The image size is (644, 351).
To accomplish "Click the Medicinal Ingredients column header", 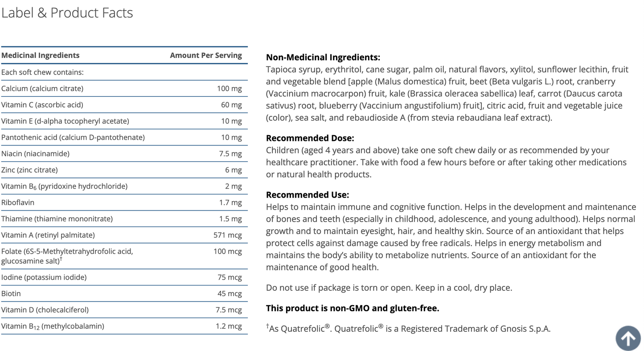I will pyautogui.click(x=41, y=55).
